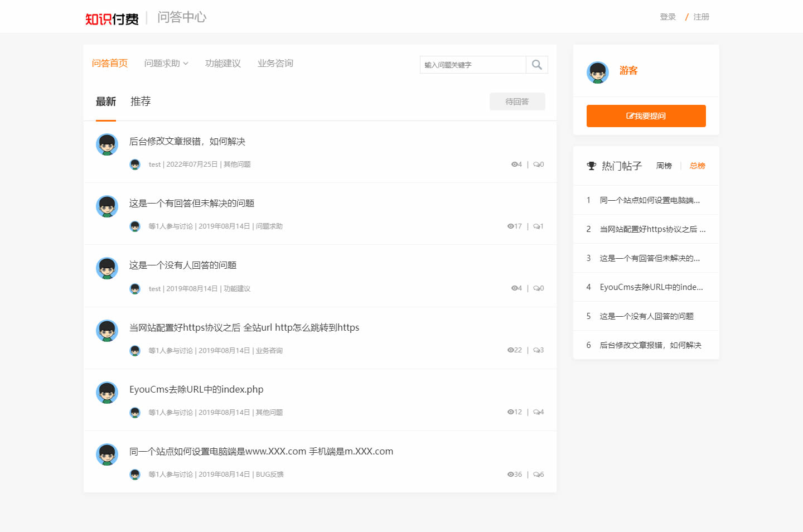Click small avatar under EyouCms去除URL post
The width and height of the screenshot is (803, 532).
pos(135,413)
